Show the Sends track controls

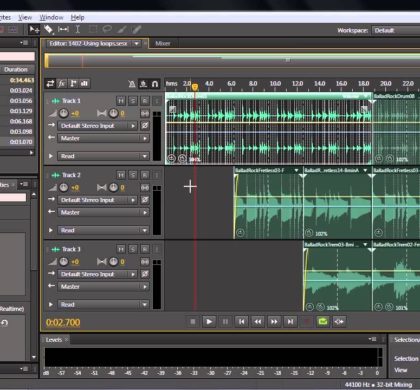(73, 84)
